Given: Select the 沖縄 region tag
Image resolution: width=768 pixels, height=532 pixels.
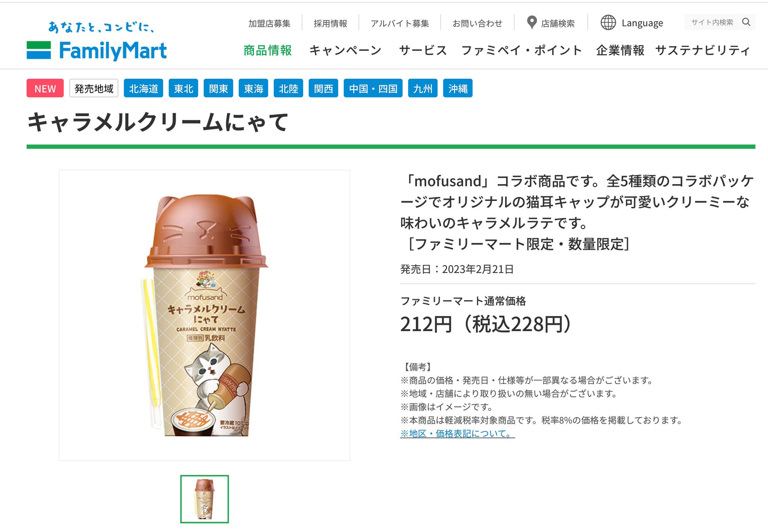Looking at the screenshot, I should point(457,88).
